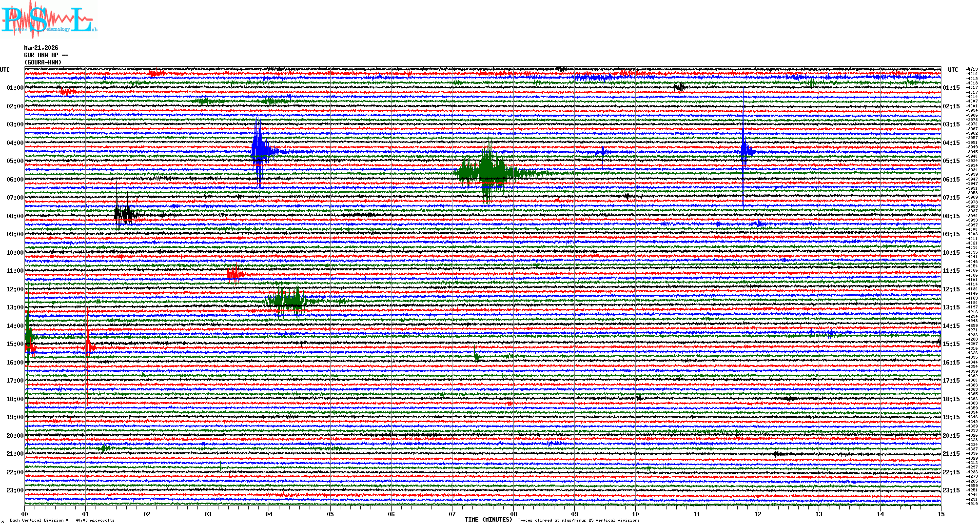Click the red spike on the 15:00 trace
Image resolution: width=980 pixels, height=527 pixels.
pyautogui.click(x=88, y=347)
